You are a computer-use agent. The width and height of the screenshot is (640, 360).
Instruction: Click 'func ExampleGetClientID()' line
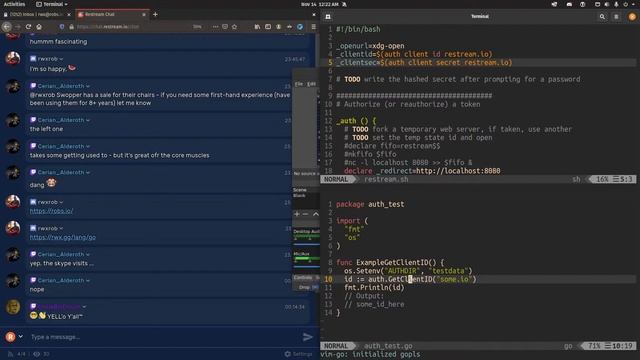coord(390,262)
